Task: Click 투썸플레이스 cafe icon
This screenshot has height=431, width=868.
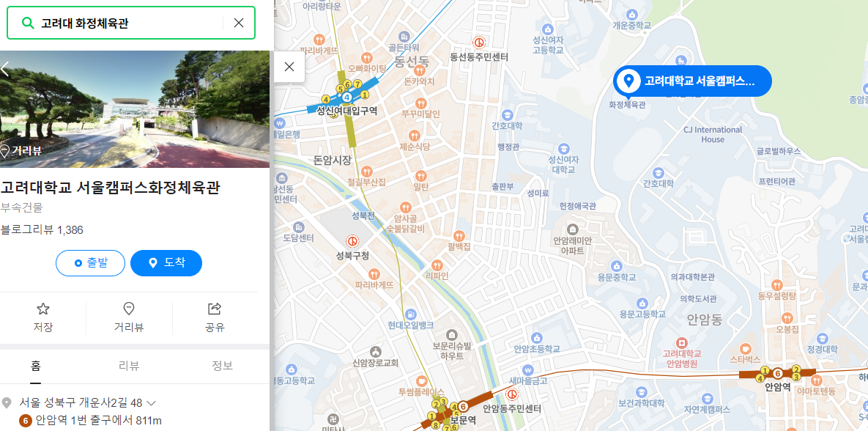Action: (x=422, y=380)
